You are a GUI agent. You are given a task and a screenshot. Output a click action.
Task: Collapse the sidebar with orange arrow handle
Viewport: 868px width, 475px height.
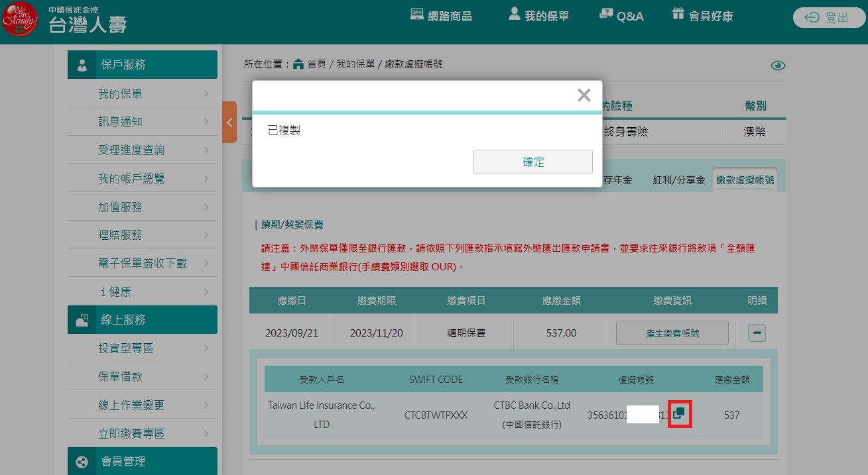[x=229, y=122]
